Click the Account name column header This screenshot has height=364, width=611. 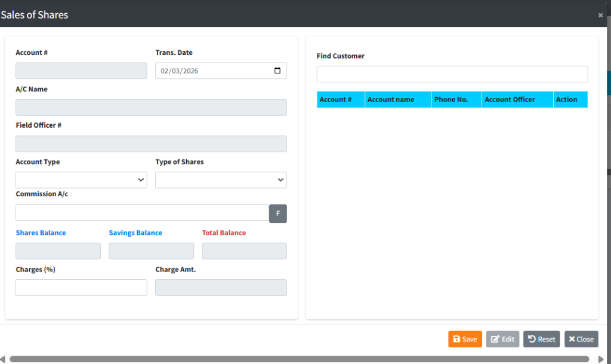pyautogui.click(x=397, y=100)
